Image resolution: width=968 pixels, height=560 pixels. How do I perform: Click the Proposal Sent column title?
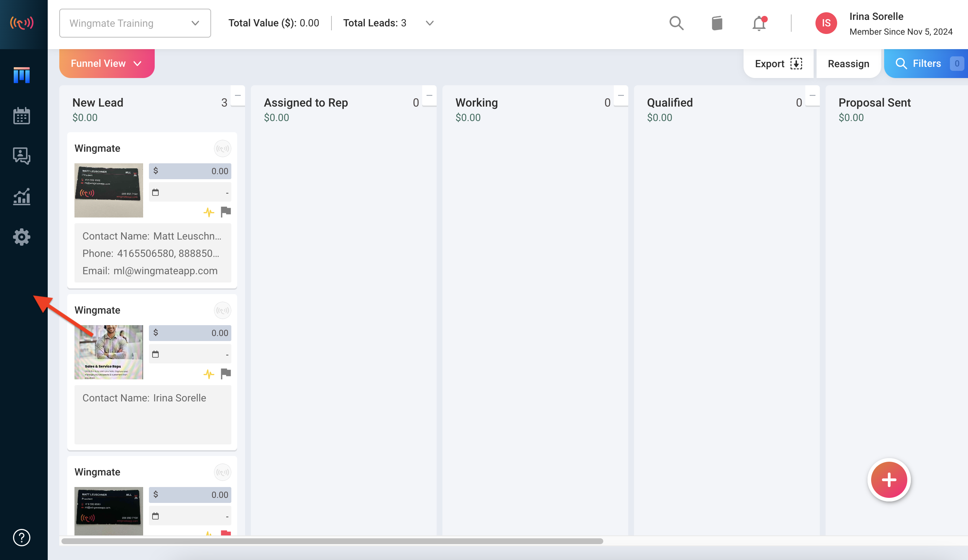(874, 103)
